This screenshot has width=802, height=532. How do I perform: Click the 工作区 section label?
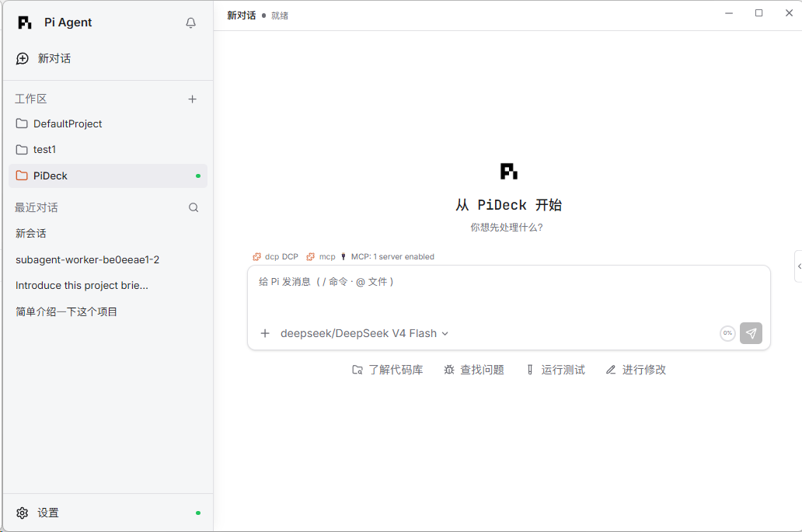coord(30,99)
